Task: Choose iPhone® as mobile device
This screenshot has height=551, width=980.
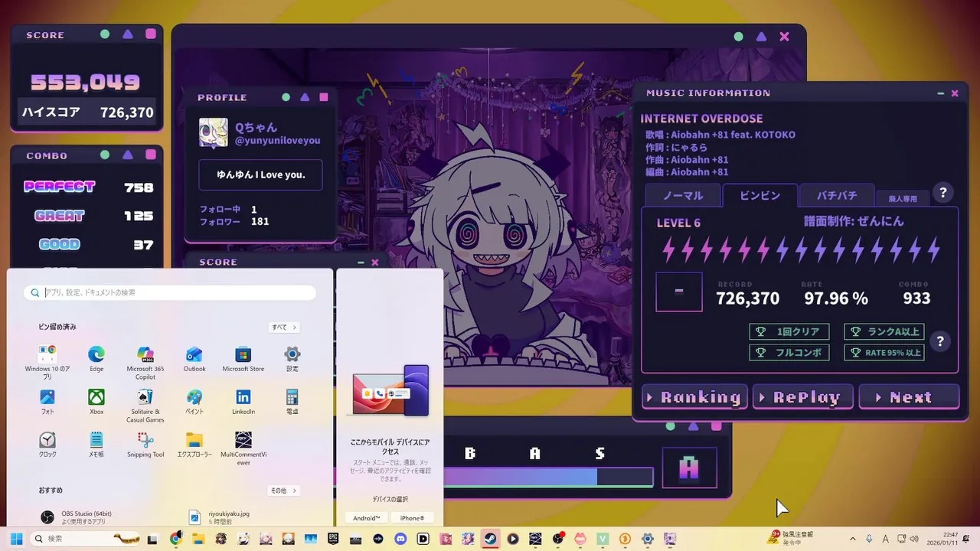Action: pos(412,518)
